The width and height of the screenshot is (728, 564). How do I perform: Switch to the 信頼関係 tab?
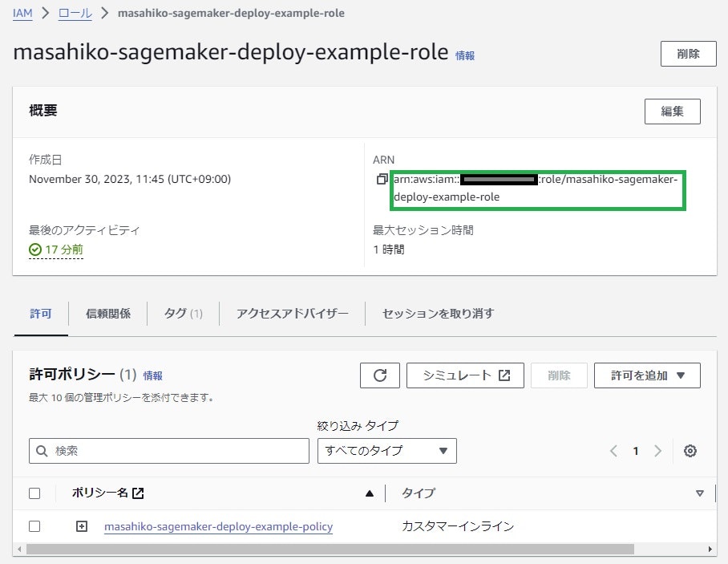click(x=108, y=314)
